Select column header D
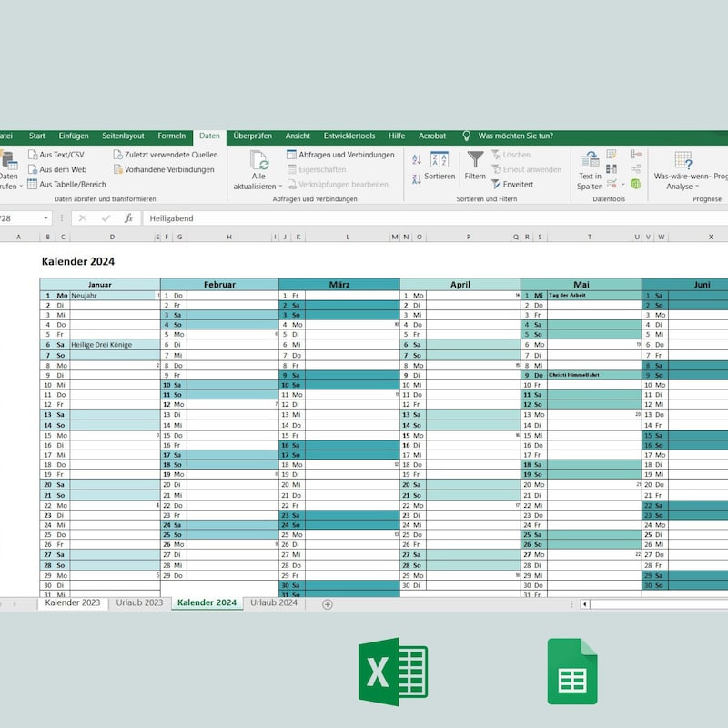Screen dimensions: 728x728 pos(112,238)
